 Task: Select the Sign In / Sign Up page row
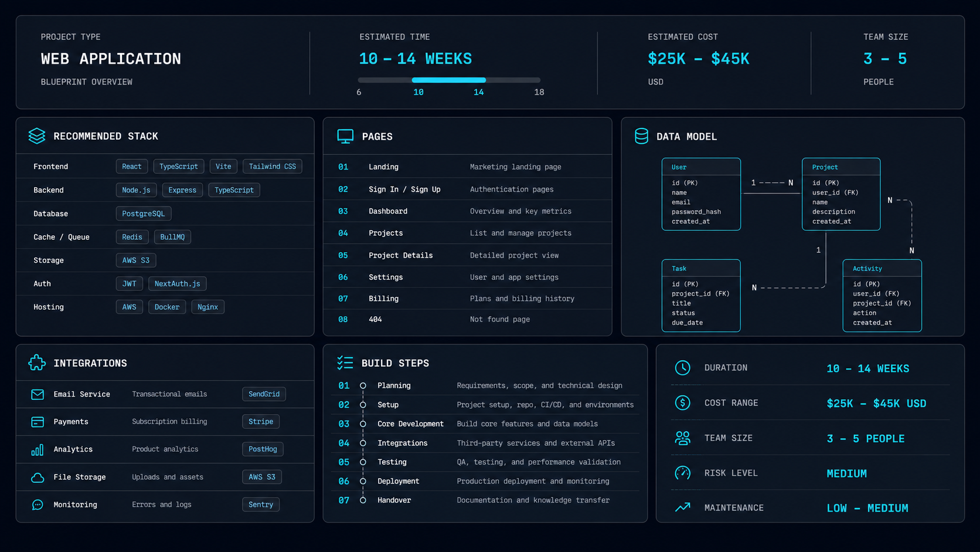click(468, 189)
